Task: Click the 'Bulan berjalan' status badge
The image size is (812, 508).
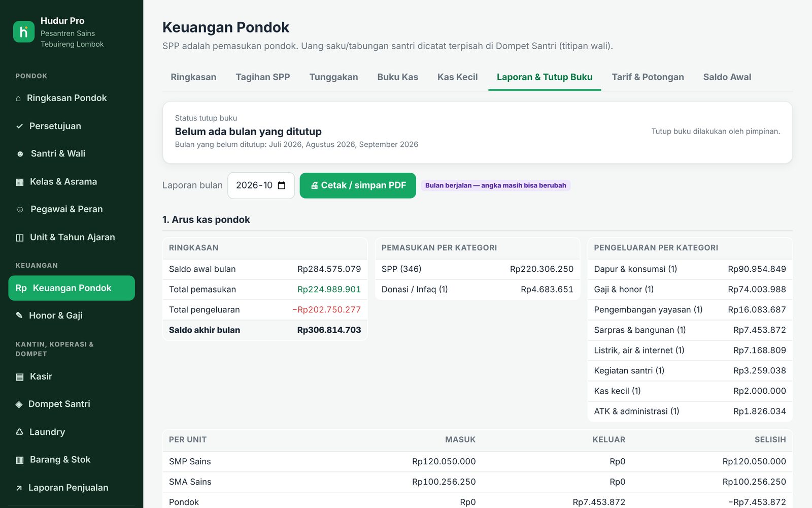Action: click(495, 185)
